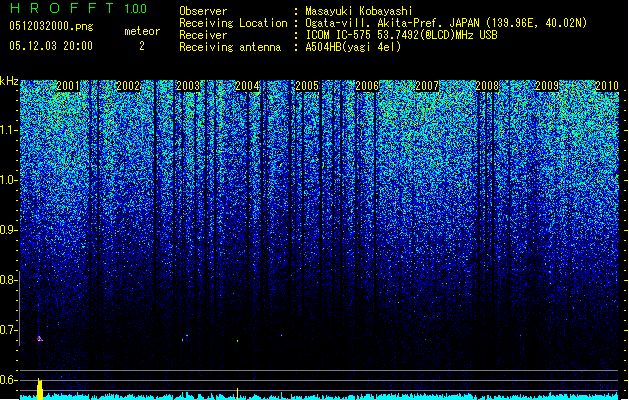Click the Observer label
The image size is (629, 400).
(x=203, y=11)
